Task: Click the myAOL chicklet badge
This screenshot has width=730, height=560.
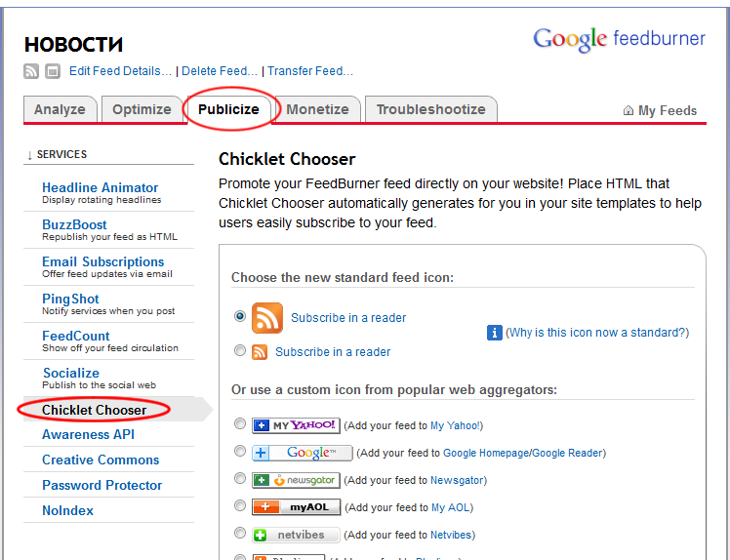Action: pyautogui.click(x=296, y=507)
